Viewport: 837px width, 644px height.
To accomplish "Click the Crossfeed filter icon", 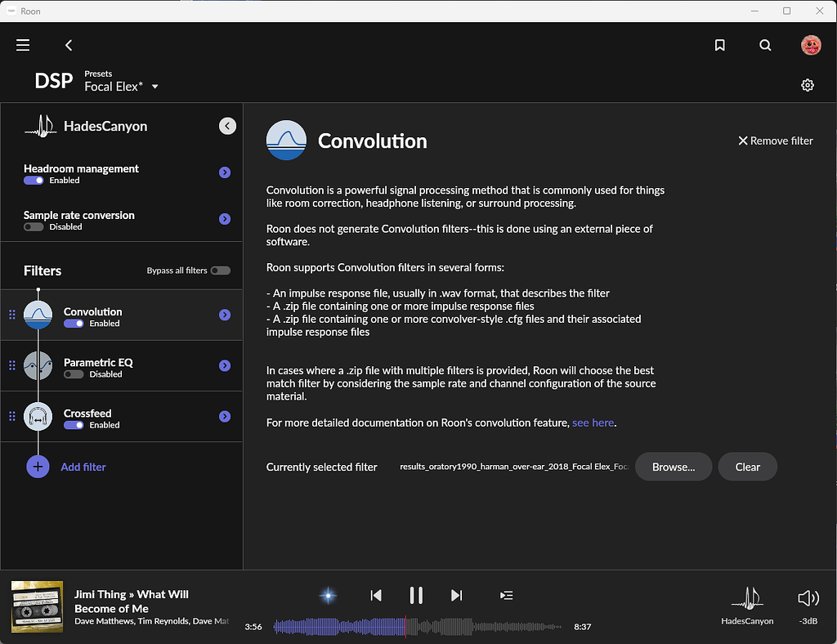I will [38, 416].
